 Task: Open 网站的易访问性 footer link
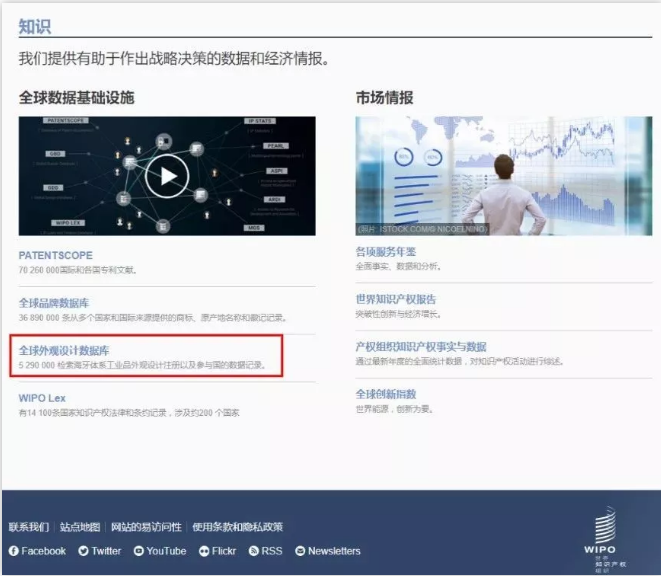146,527
